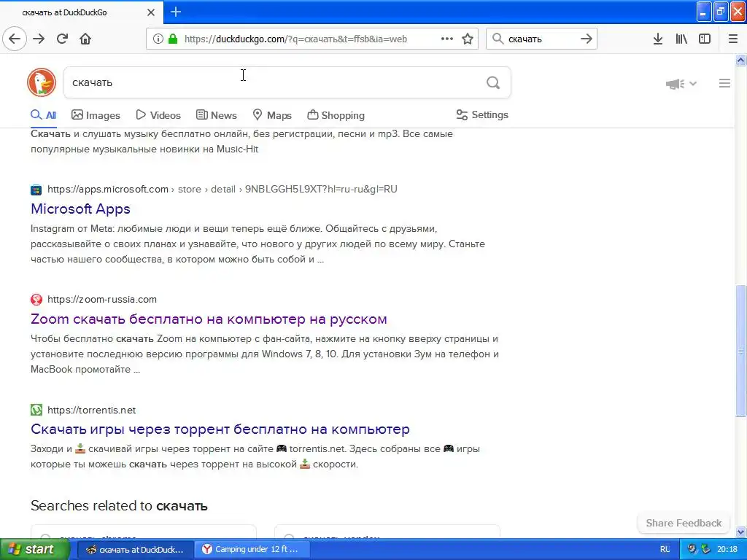Switch to the Images tab

tap(96, 115)
